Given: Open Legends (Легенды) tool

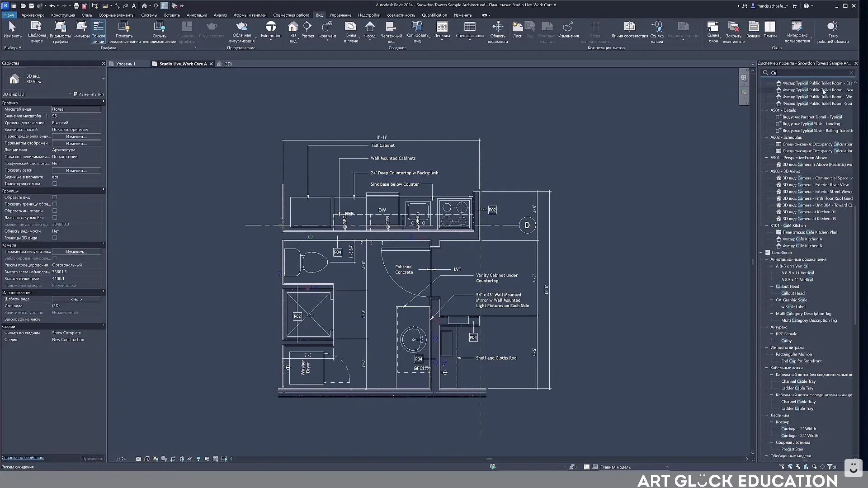Looking at the screenshot, I should [442, 30].
